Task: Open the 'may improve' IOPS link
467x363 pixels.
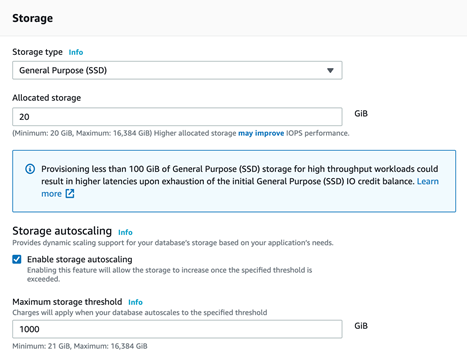Action: tap(261, 133)
